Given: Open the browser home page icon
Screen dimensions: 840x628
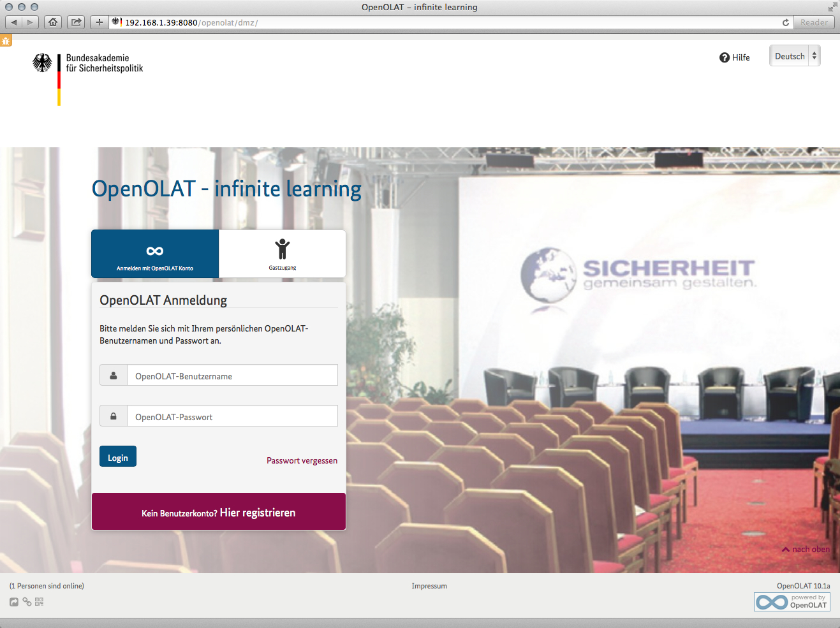Looking at the screenshot, I should (x=53, y=22).
